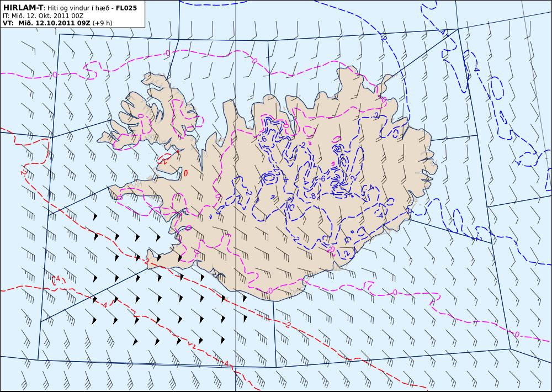Click the 'Hiti og vindur í hæð' subtitle
552x392 pixels.
click(x=79, y=8)
